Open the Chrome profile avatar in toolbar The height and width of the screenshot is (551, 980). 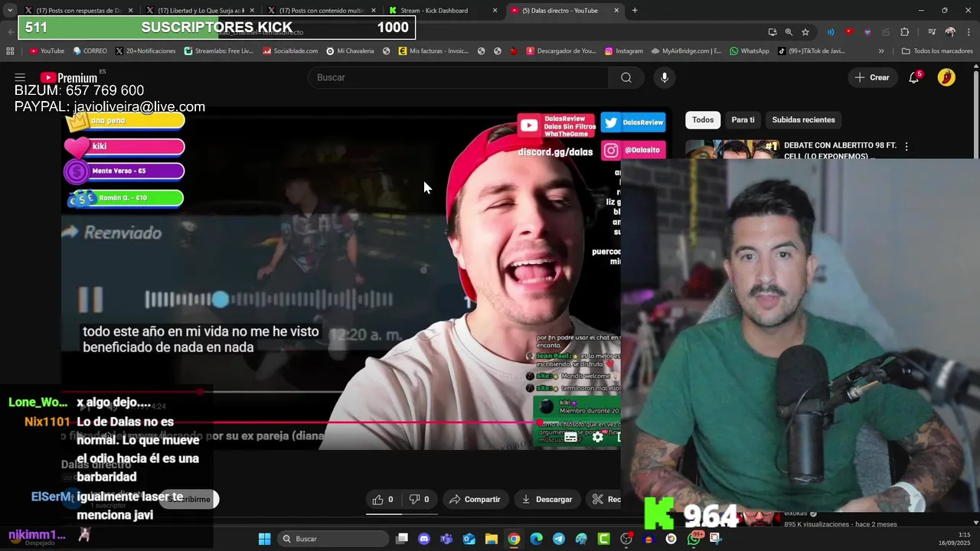[x=950, y=32]
